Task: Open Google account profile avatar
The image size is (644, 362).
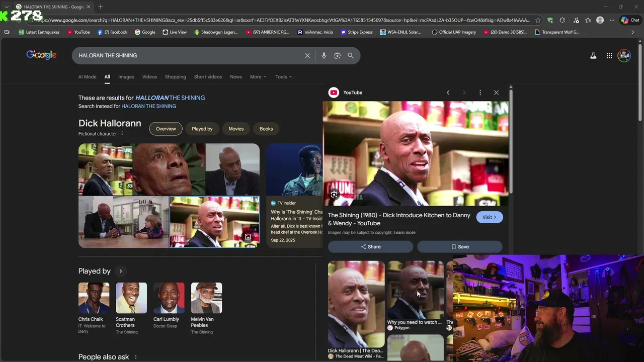Action: pos(624,55)
